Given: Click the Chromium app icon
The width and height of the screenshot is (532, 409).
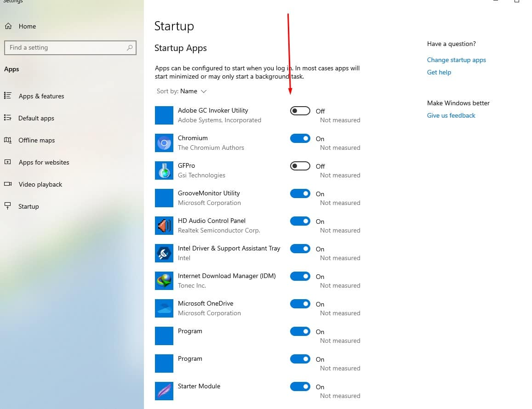Looking at the screenshot, I should [164, 143].
